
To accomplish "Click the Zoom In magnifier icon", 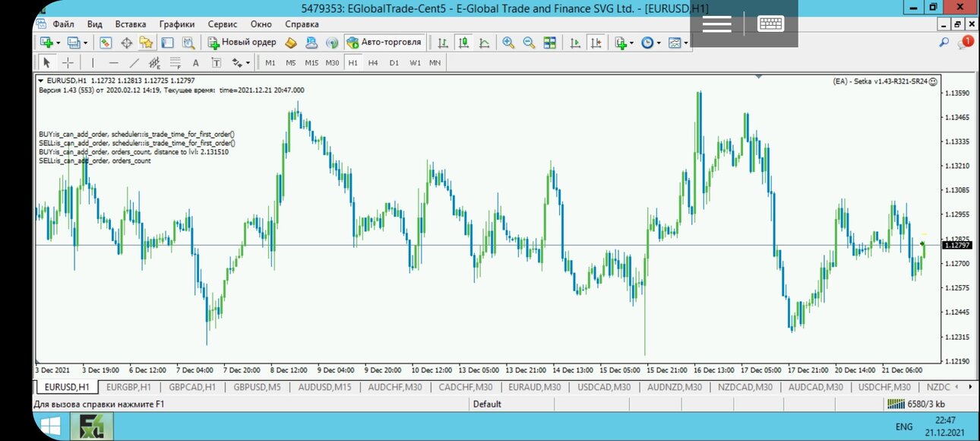I will coord(508,43).
